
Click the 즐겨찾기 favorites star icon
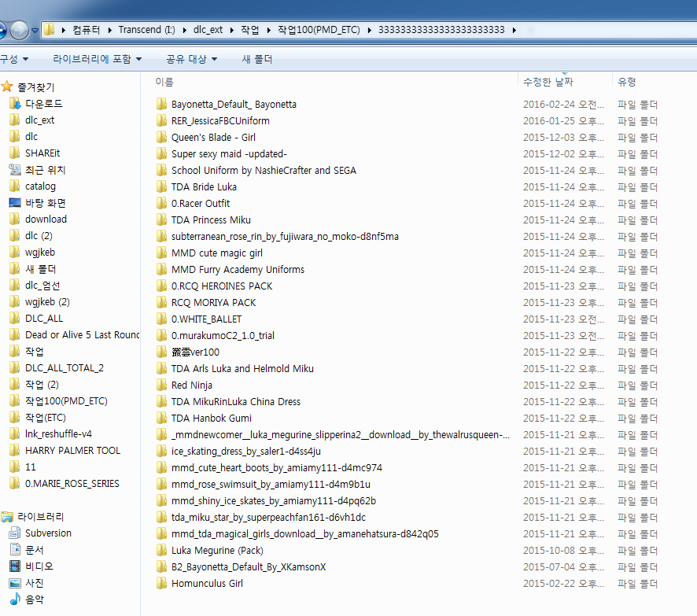tap(7, 87)
